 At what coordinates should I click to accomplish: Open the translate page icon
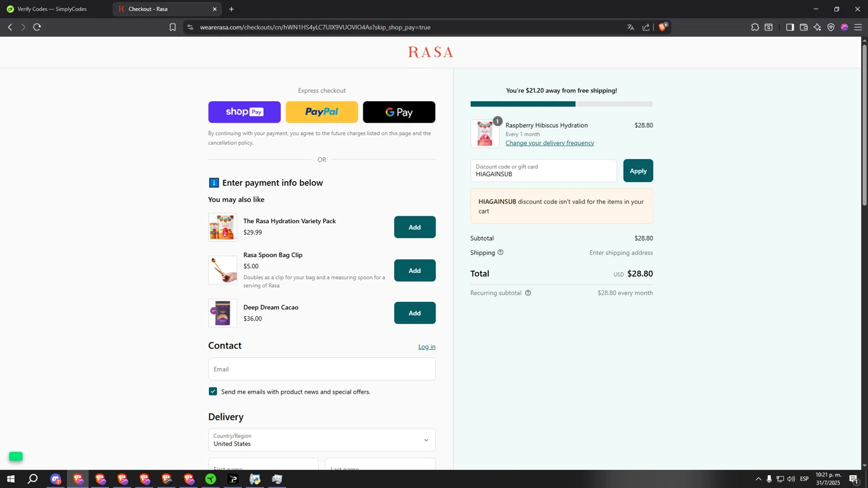[x=631, y=27]
